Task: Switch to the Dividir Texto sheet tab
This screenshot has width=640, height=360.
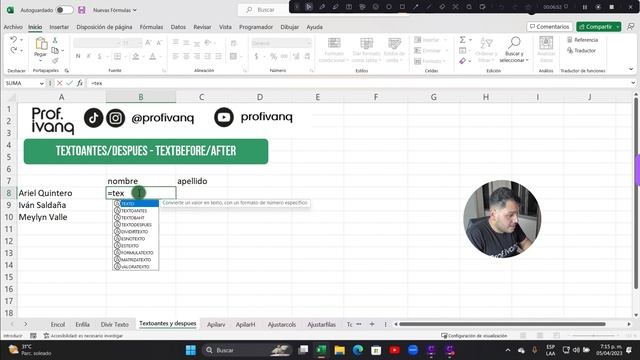Action: pyautogui.click(x=115, y=324)
